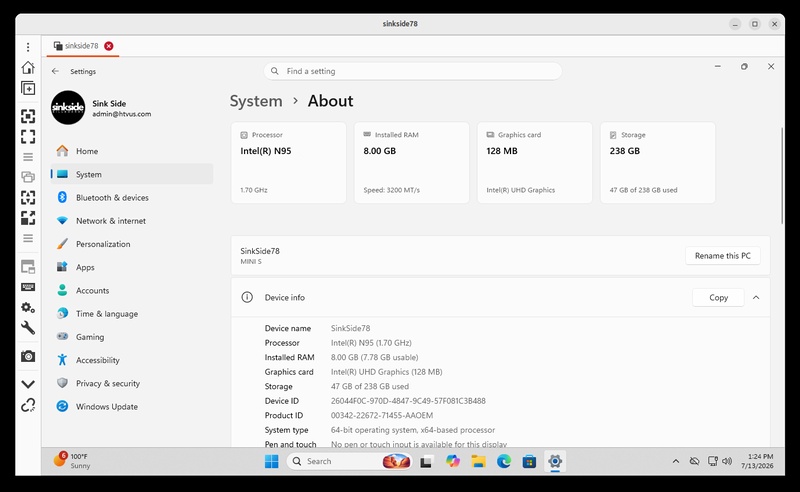Viewport: 800px width, 492px height.
Task: Click the Rename this PC button
Action: pos(722,256)
